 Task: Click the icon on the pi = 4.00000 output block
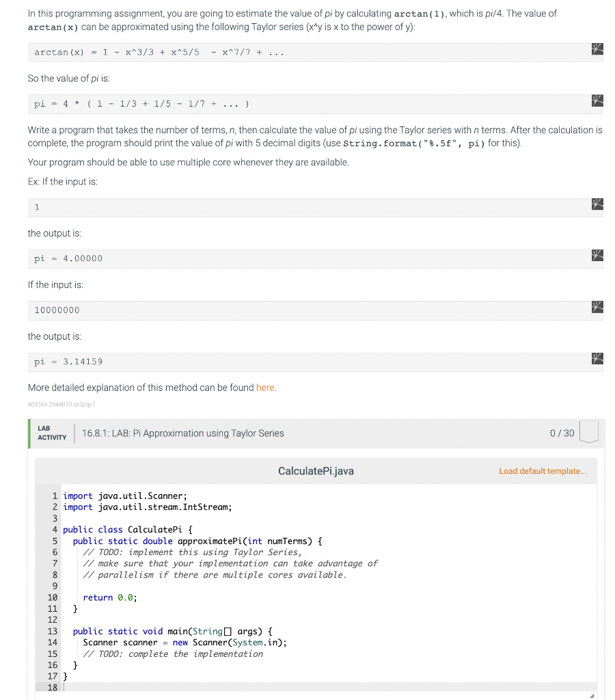click(x=597, y=256)
